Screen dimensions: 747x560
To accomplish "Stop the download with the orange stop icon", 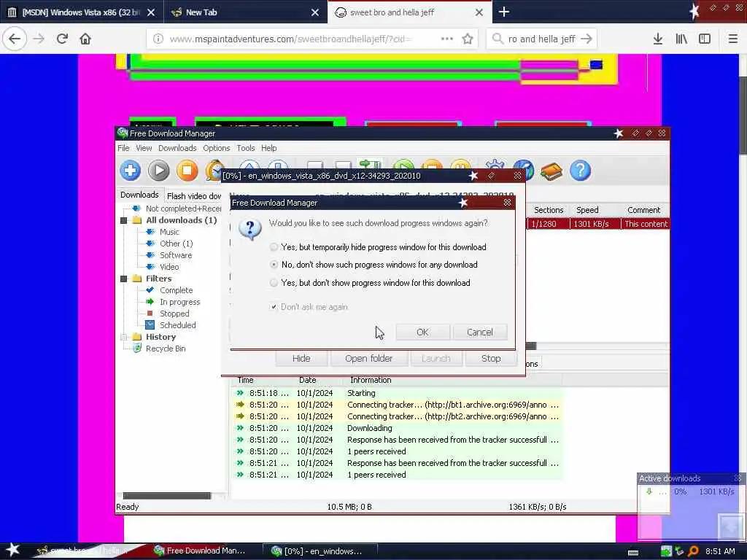I will (187, 171).
